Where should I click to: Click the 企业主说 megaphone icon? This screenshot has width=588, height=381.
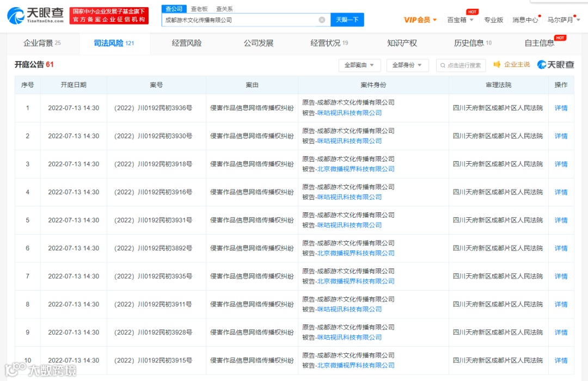point(497,65)
